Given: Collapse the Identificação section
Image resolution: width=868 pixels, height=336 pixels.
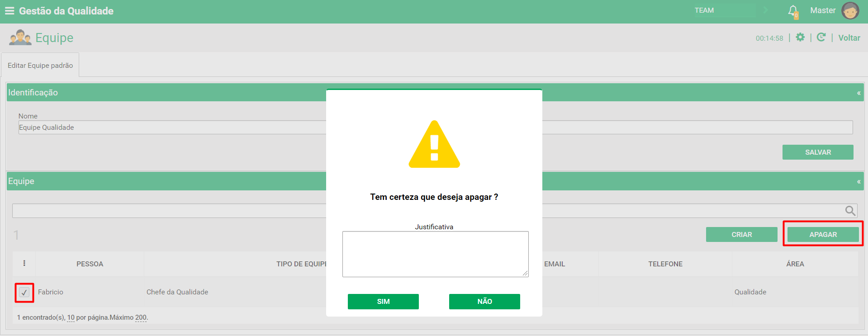Looking at the screenshot, I should tap(859, 93).
